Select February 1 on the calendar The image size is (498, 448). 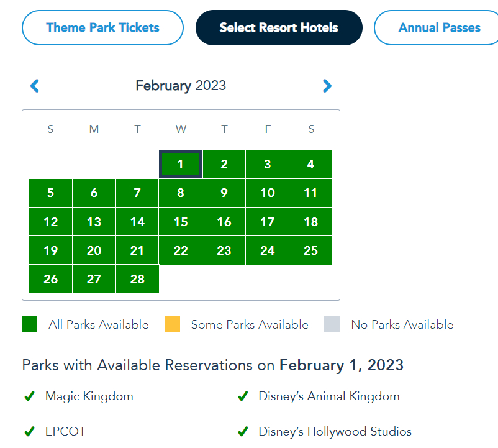(181, 165)
